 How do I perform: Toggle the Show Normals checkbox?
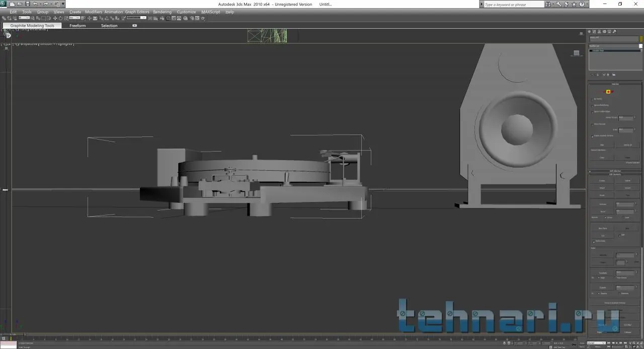coord(592,124)
